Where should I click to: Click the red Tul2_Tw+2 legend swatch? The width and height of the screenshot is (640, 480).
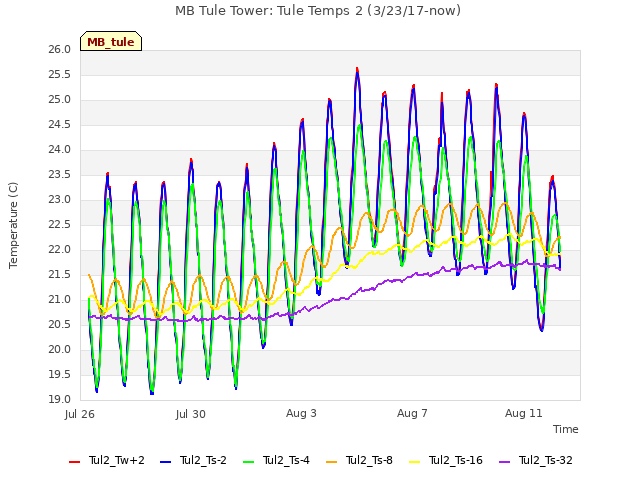coord(74,462)
